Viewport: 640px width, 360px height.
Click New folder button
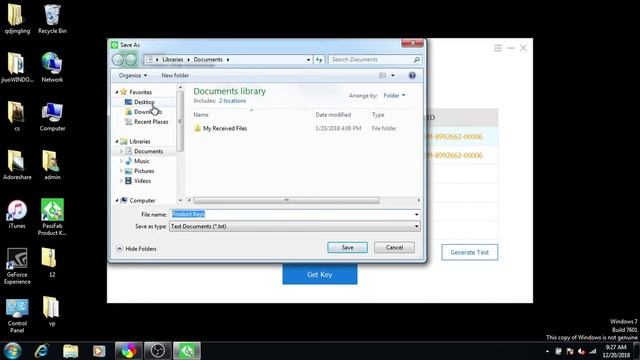pyautogui.click(x=175, y=76)
